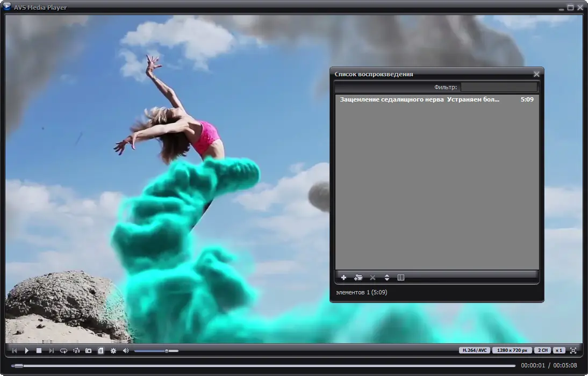Click the элементов 1 (5:09) status text
Screen dimensions: 588x376
coord(362,292)
